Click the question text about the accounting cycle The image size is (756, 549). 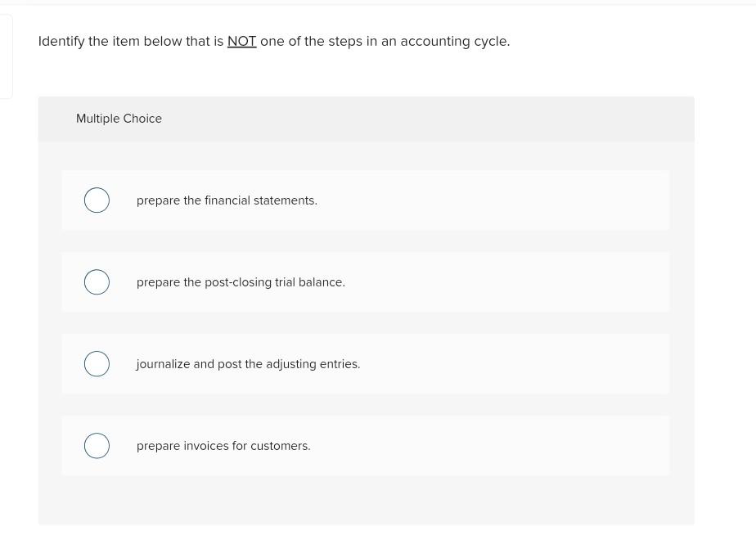tap(274, 41)
